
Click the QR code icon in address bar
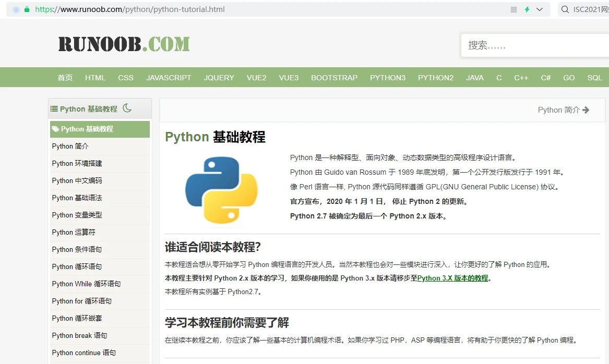[x=514, y=9]
